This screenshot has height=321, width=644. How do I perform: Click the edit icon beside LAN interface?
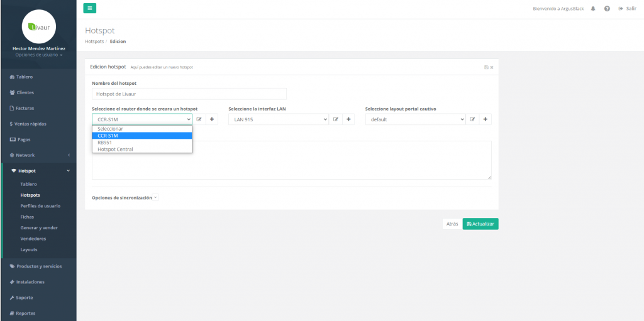(336, 119)
